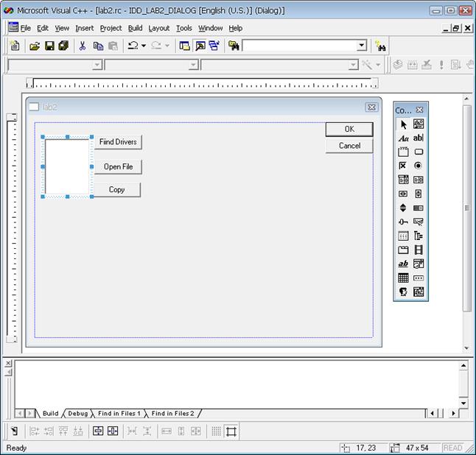The height and width of the screenshot is (455, 476).
Task: Pick the arrow Select tool in Controls palette
Action: click(x=403, y=124)
